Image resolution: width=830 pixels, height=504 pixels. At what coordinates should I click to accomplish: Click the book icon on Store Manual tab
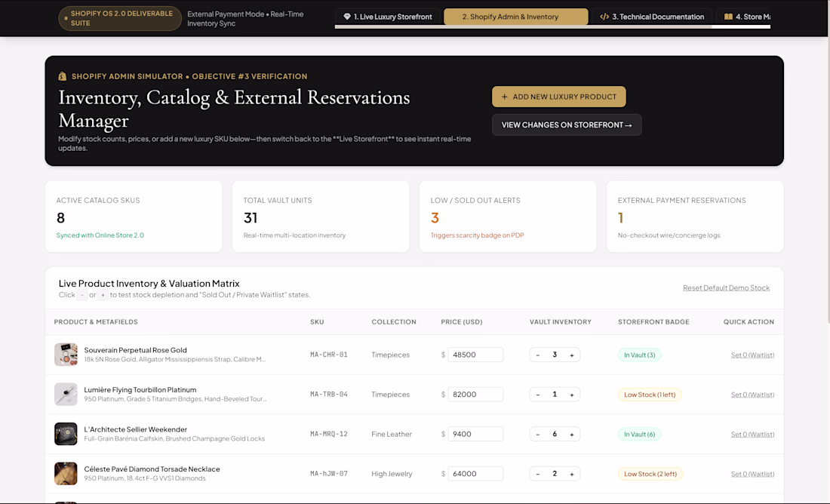728,17
